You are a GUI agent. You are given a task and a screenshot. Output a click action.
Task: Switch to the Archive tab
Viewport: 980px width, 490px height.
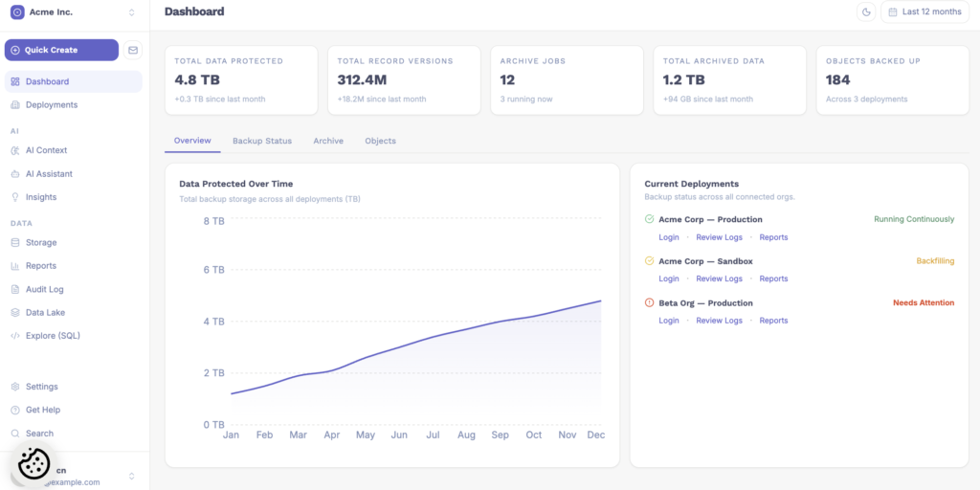[x=328, y=141]
